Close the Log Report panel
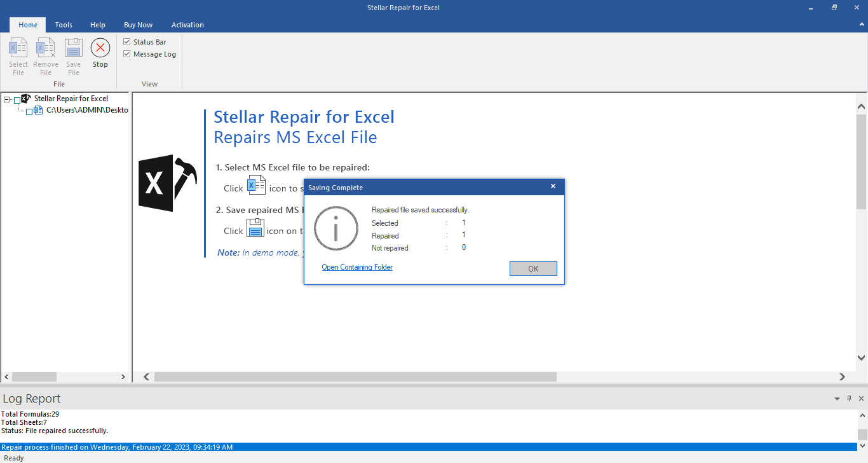Viewport: 868px width, 463px height. (860, 399)
